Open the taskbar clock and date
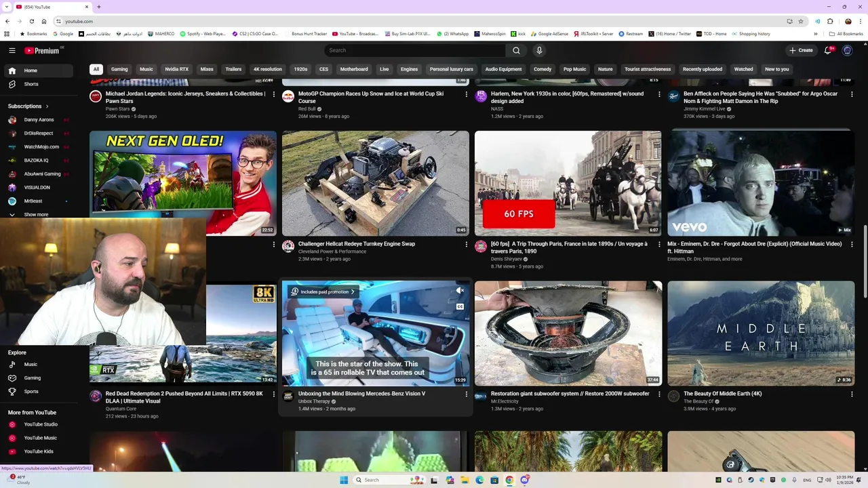This screenshot has width=868, height=488. pyautogui.click(x=845, y=480)
